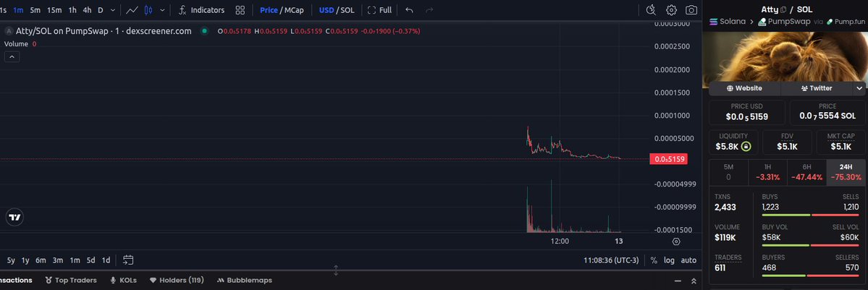Select the candlestick chart style icon
Screen dimensions: 868x290
pyautogui.click(x=148, y=10)
